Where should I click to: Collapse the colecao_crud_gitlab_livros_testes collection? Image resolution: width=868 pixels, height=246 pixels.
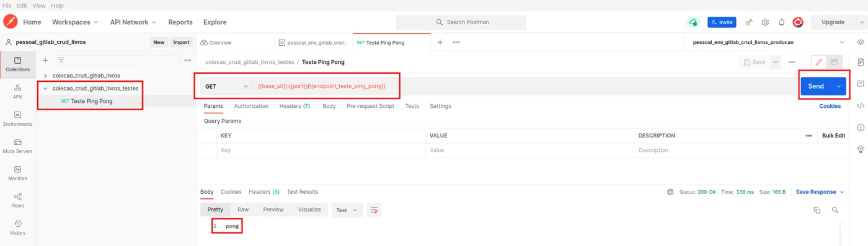tap(45, 88)
